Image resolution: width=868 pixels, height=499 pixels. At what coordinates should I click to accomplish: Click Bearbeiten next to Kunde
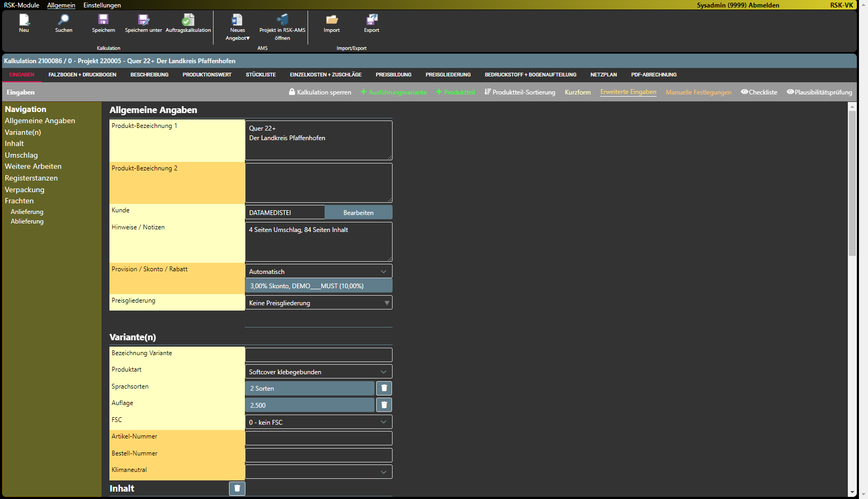tap(359, 212)
